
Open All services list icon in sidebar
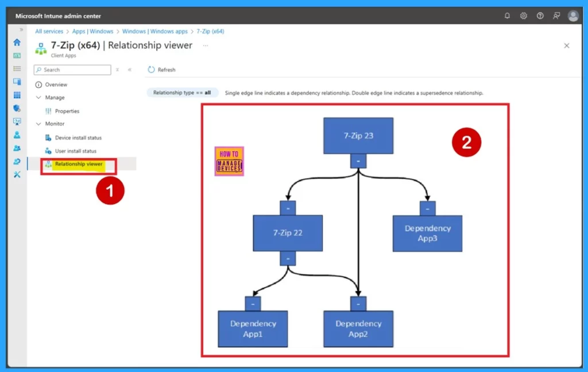[17, 68]
